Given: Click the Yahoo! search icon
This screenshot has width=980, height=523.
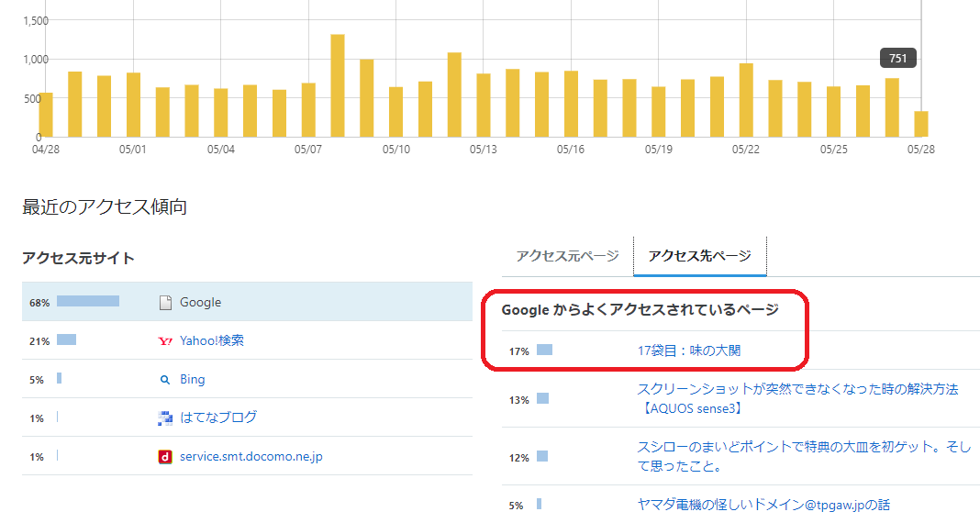Looking at the screenshot, I should [x=165, y=341].
